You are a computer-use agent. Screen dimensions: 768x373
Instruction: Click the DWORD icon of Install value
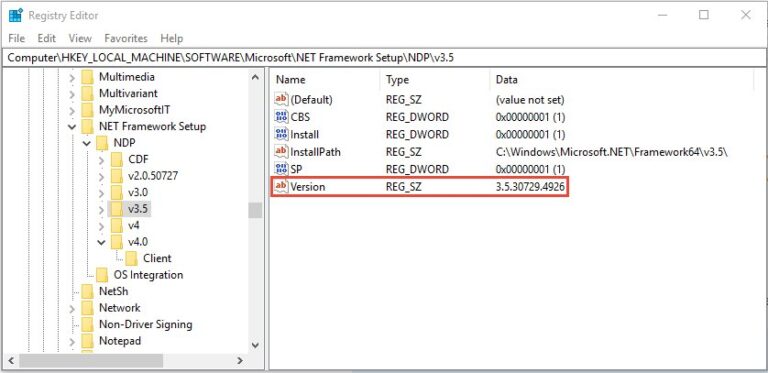tap(281, 134)
